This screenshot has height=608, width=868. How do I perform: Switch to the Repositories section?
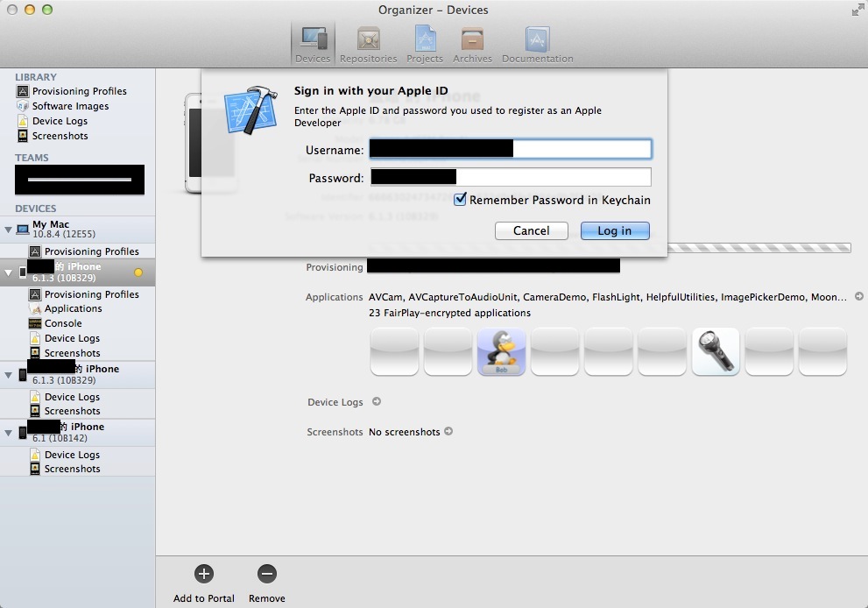[x=368, y=45]
